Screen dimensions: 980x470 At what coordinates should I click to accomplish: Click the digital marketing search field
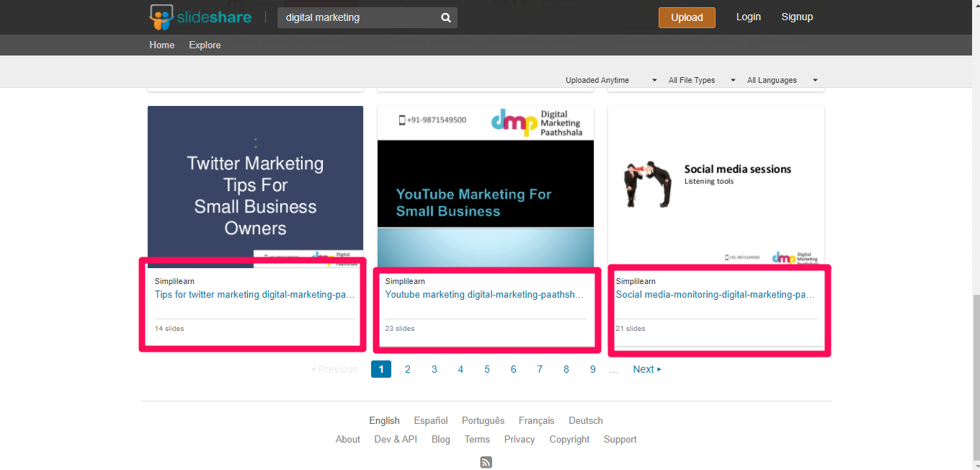pyautogui.click(x=358, y=17)
